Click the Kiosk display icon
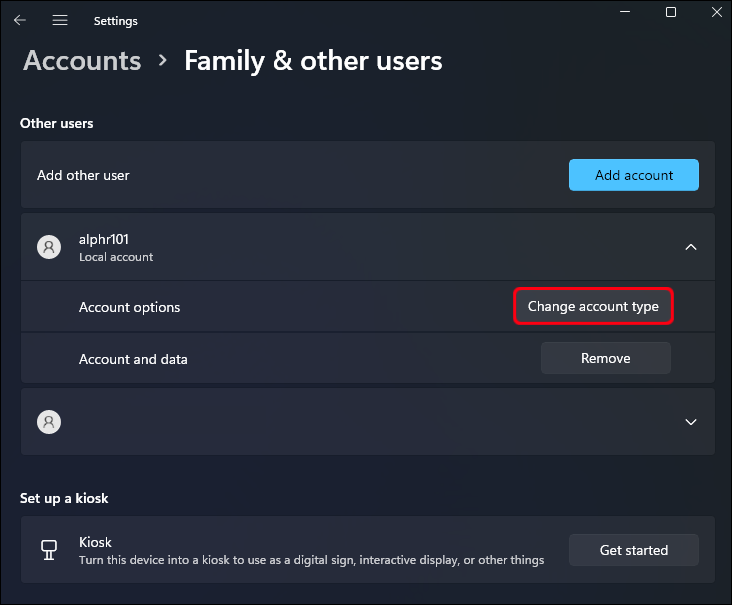The image size is (732, 605). [49, 550]
